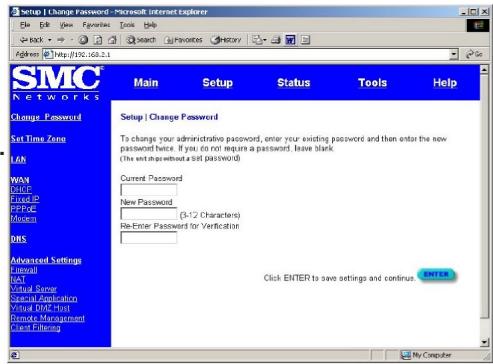Click the Windows logo throbber icon
Screen dimensions: 493x364
(478, 25)
